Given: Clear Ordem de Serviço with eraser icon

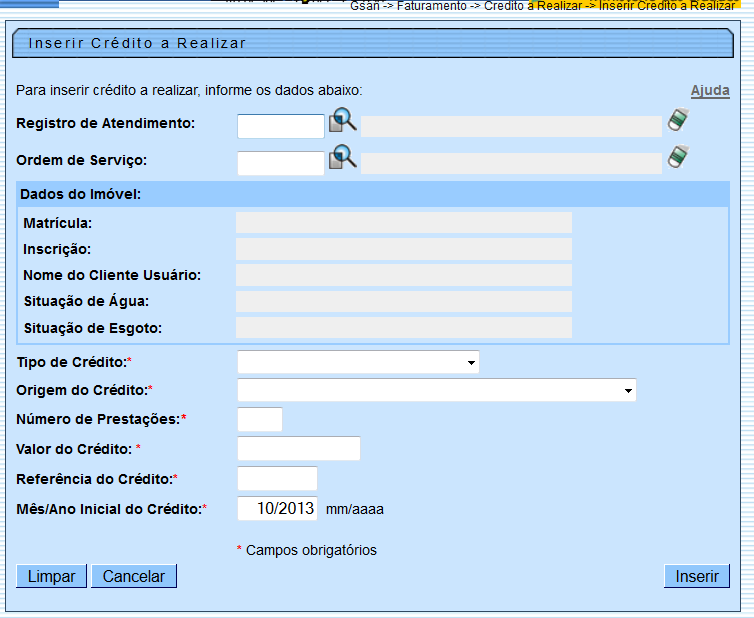Looking at the screenshot, I should click(x=679, y=158).
